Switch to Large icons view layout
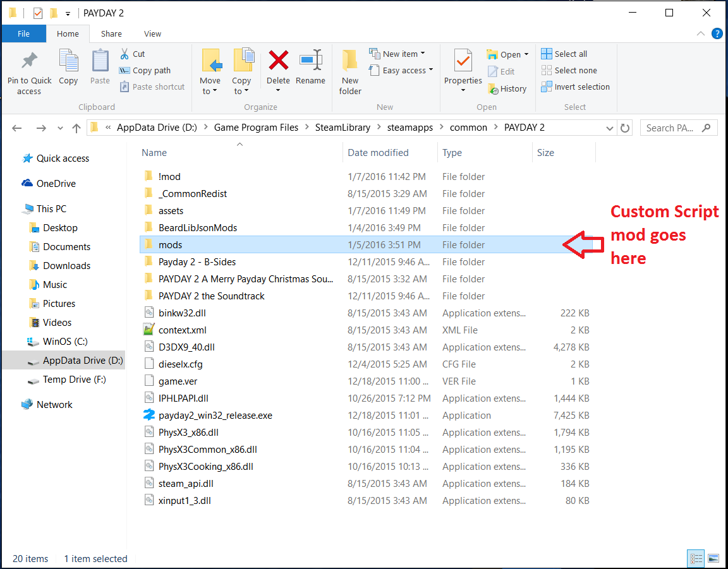Viewport: 728px width, 569px height. point(713,558)
